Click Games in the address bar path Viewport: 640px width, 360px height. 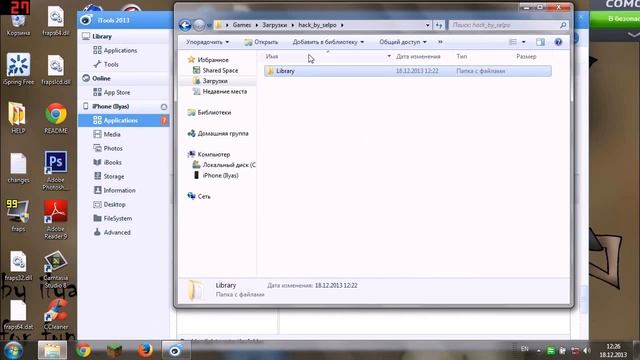point(242,25)
